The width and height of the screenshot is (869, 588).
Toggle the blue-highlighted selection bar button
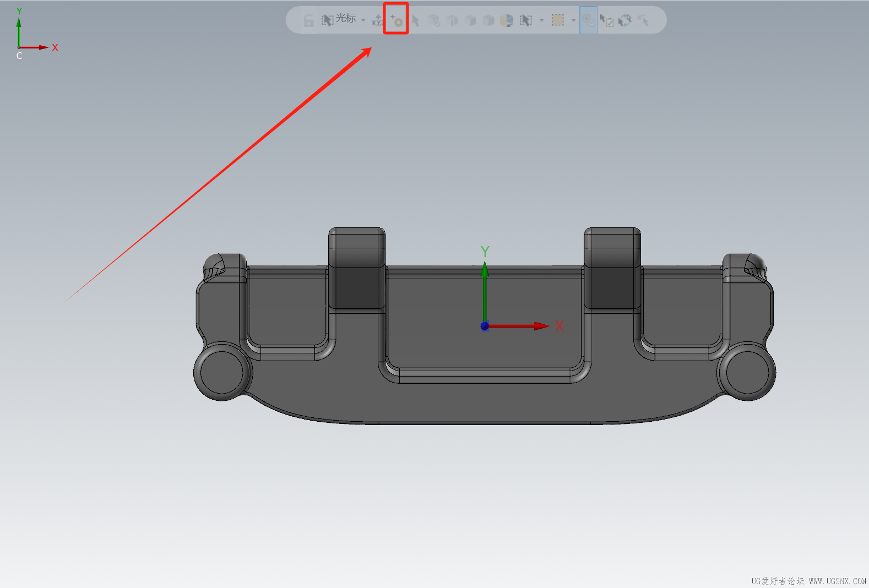click(x=588, y=20)
